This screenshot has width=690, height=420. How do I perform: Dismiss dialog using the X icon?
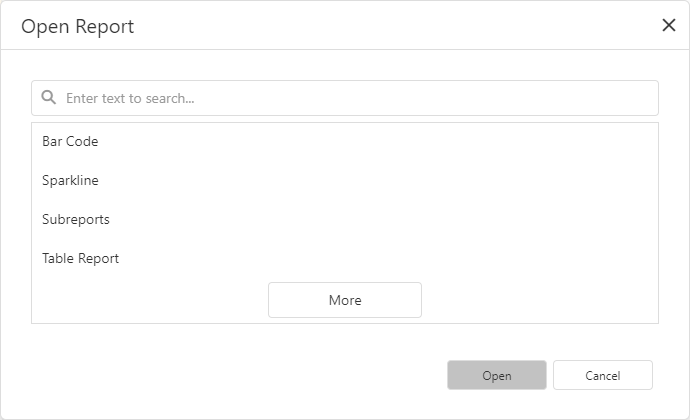click(x=669, y=26)
